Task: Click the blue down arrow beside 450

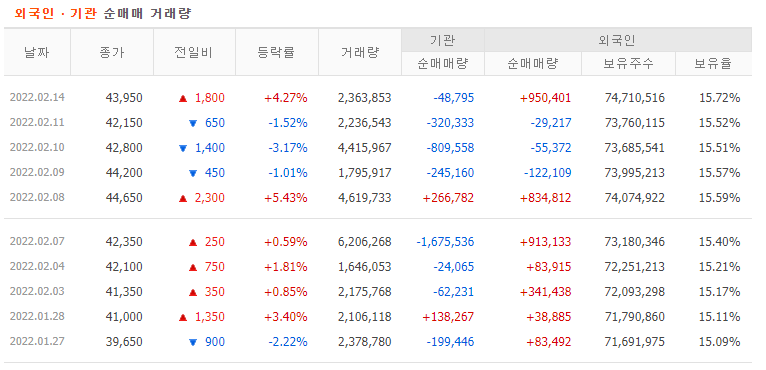Action: click(193, 173)
